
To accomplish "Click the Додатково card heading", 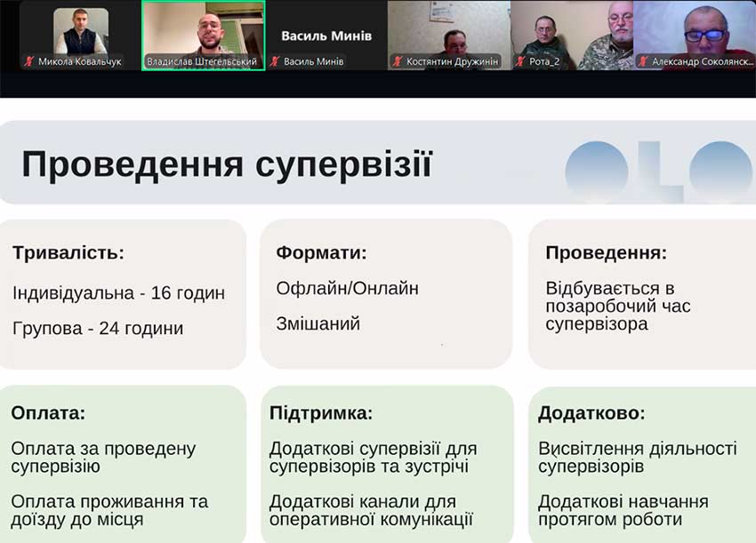I will (x=591, y=413).
